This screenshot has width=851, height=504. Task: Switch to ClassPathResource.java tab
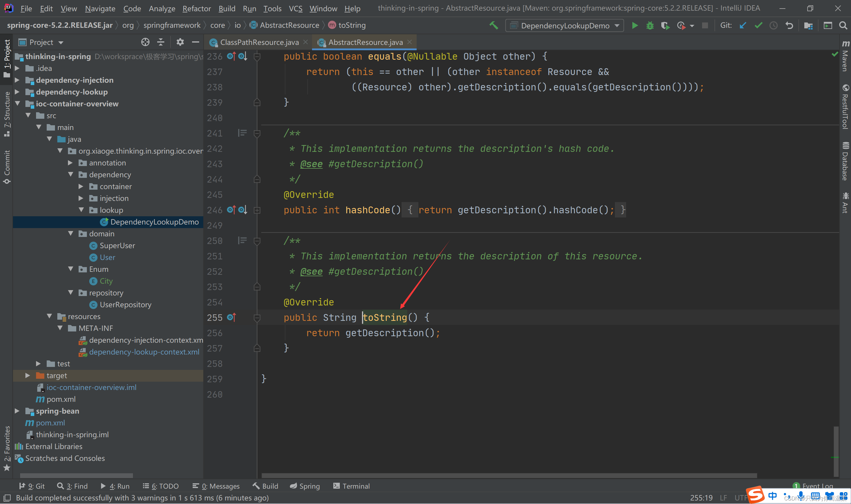point(259,42)
